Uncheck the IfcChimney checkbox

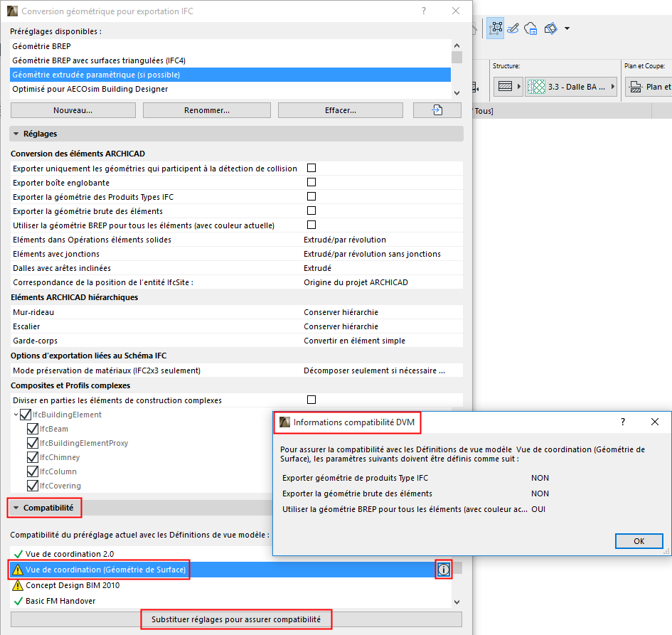pos(33,457)
